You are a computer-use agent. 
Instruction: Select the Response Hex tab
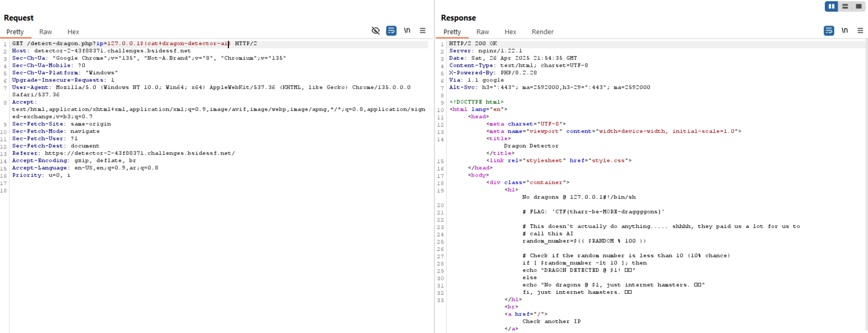pyautogui.click(x=510, y=32)
